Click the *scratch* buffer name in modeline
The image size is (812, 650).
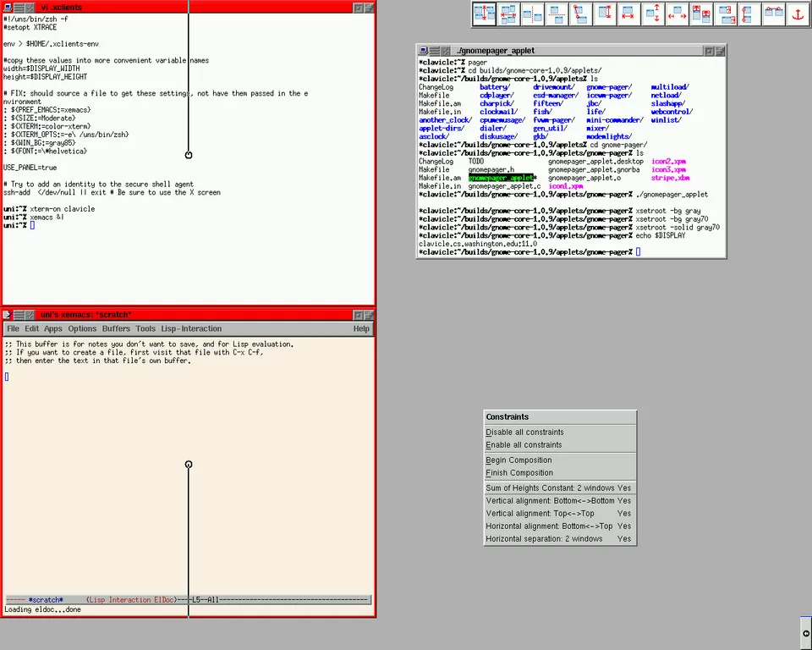(46, 600)
